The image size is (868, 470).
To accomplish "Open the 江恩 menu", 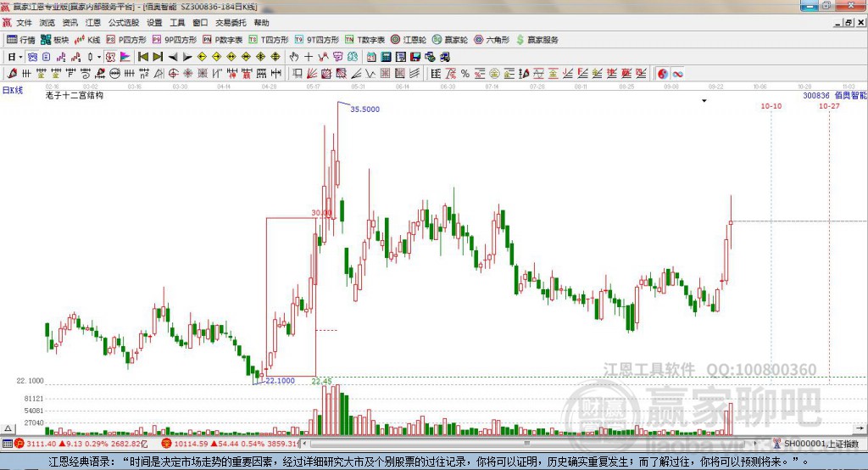I will (93, 23).
